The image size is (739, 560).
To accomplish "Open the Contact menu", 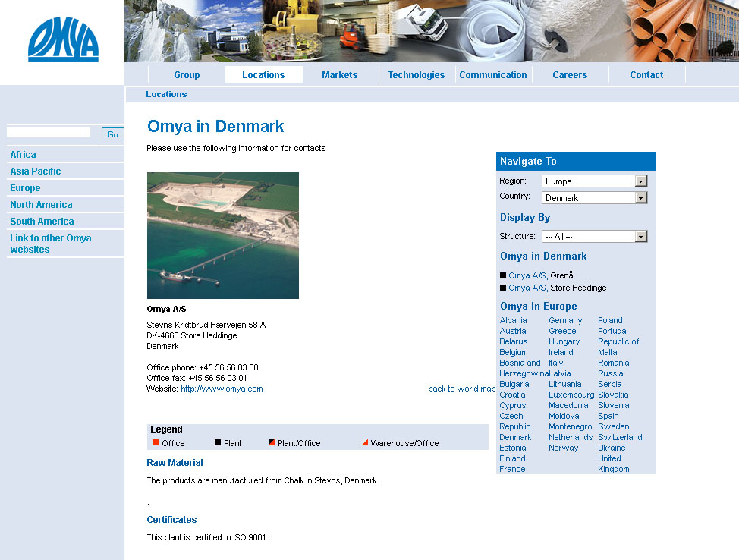I will pyautogui.click(x=646, y=74).
